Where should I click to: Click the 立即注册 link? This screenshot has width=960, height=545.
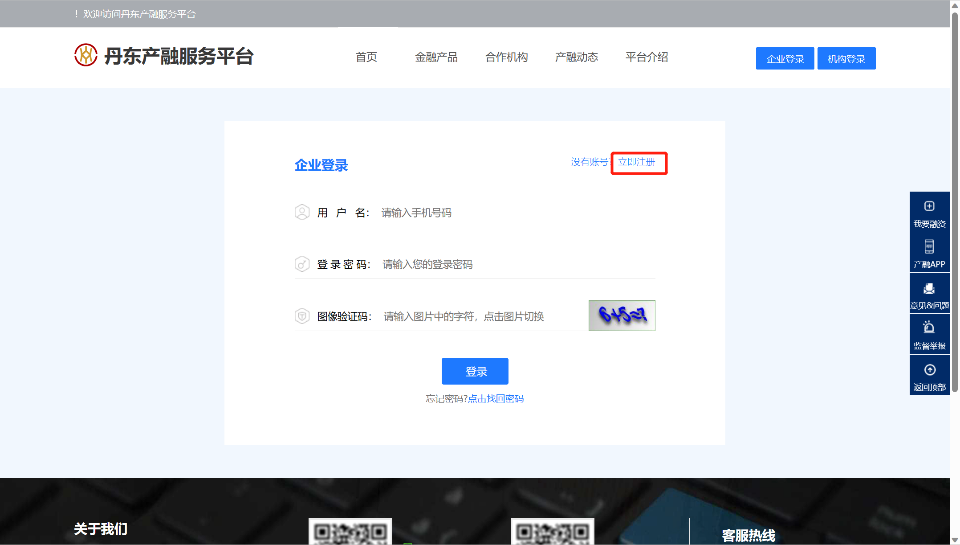tap(639, 162)
